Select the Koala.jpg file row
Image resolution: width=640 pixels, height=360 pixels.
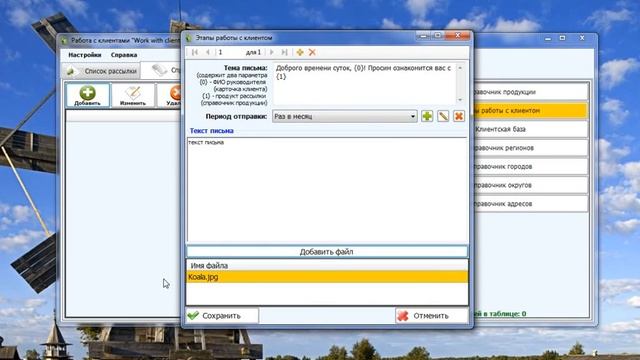coord(327,277)
